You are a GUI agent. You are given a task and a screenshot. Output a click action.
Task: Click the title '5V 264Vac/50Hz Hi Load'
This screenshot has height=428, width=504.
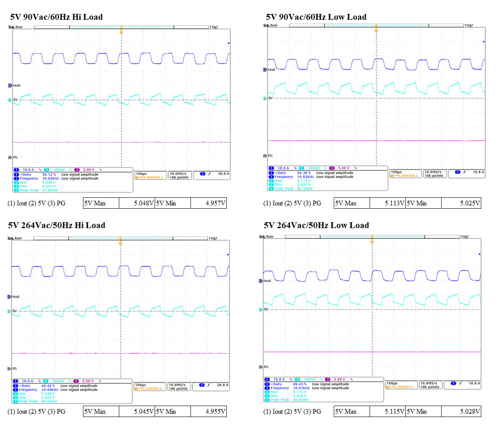(56, 226)
